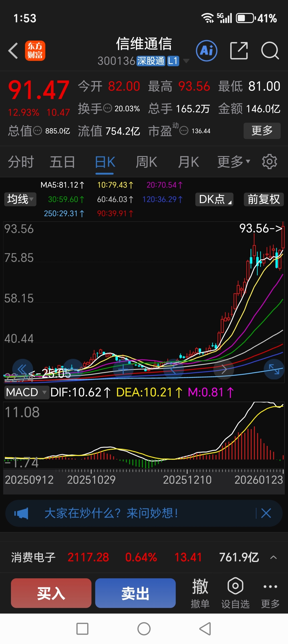Add stock to watchlist via 设自选

click(x=235, y=593)
